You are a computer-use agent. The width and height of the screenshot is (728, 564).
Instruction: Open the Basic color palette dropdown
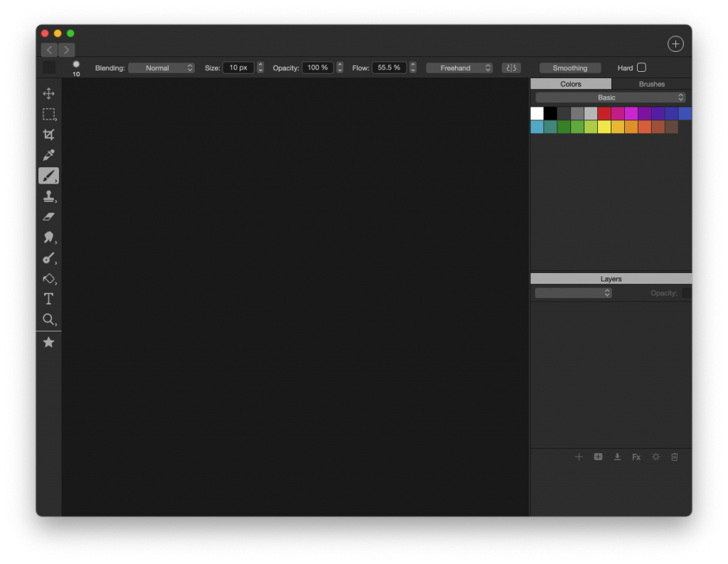[x=611, y=97]
